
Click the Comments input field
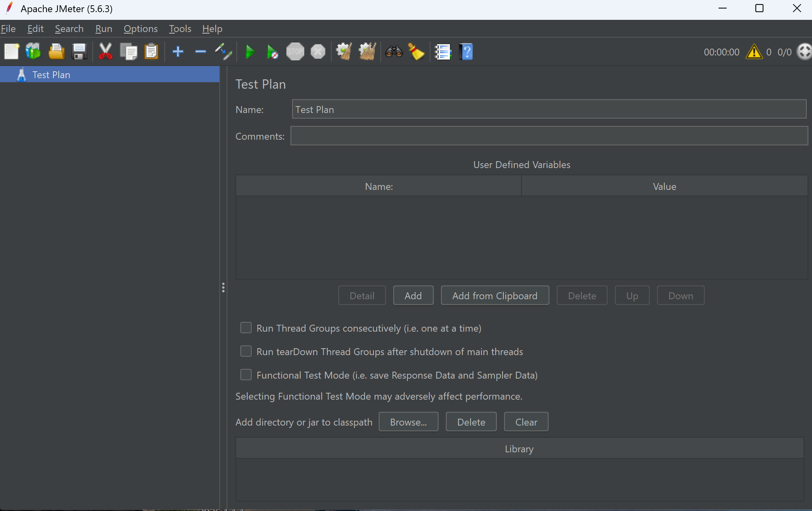point(549,136)
